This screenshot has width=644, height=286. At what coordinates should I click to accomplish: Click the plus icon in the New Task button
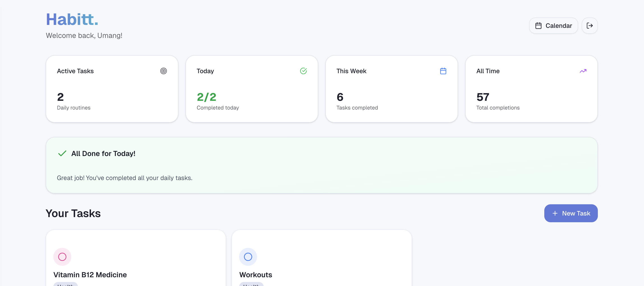point(555,213)
